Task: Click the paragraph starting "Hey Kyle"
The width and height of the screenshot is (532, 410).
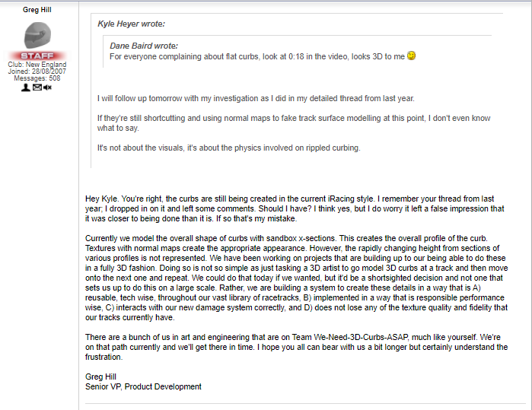Action: click(289, 208)
